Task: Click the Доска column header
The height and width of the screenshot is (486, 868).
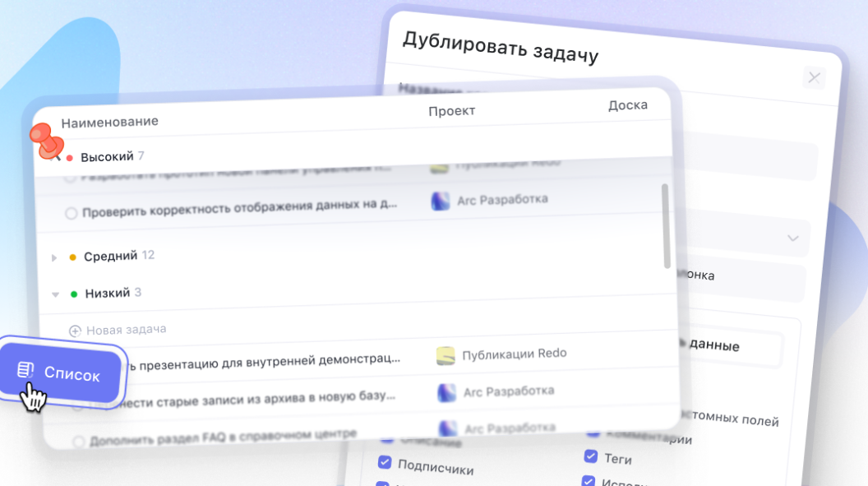Action: click(x=628, y=104)
